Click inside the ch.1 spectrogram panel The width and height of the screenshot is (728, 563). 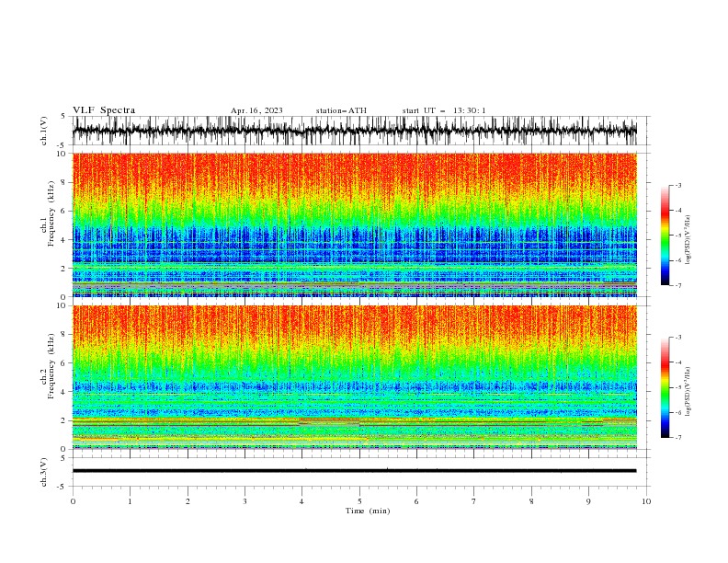355,224
